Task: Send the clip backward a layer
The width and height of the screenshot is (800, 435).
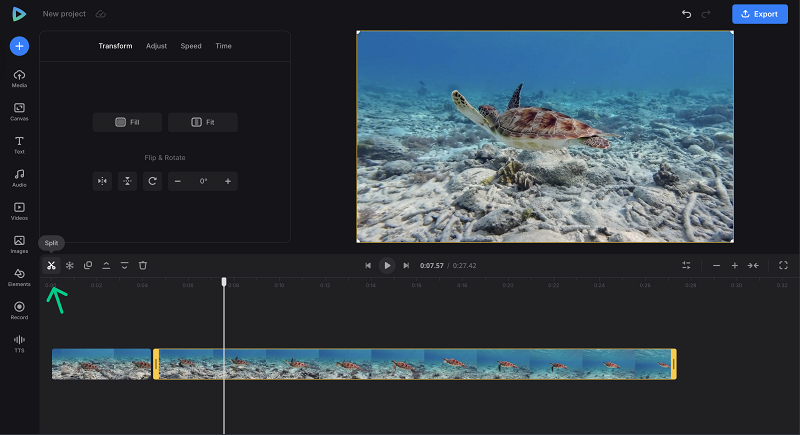Action: 124,265
